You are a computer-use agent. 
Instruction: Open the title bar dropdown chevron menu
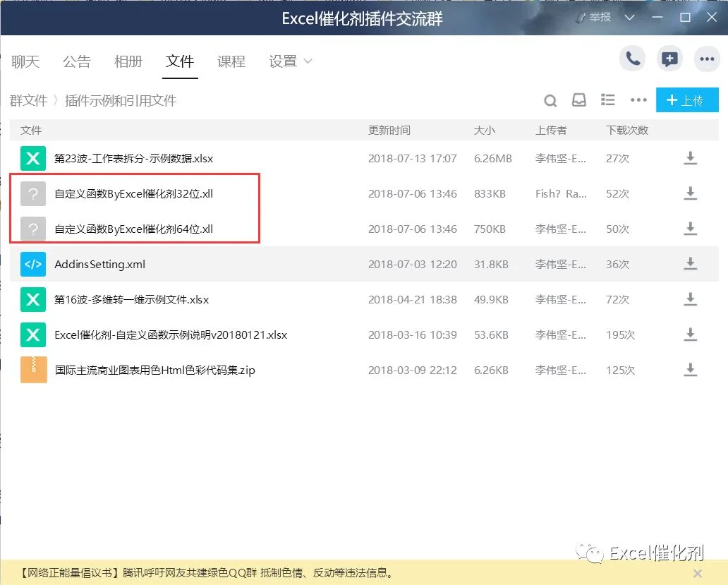pyautogui.click(x=629, y=18)
